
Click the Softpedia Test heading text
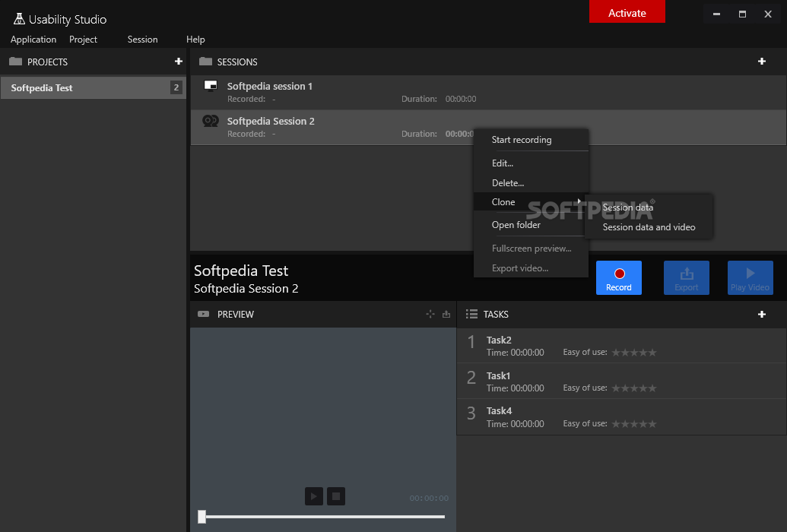(x=241, y=271)
